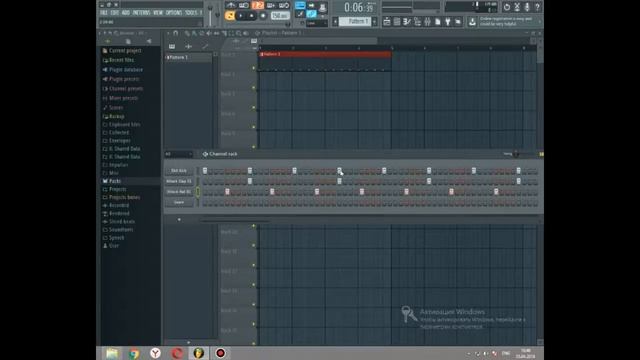Click the Play transport button
This screenshot has width=640, height=360.
241,16
